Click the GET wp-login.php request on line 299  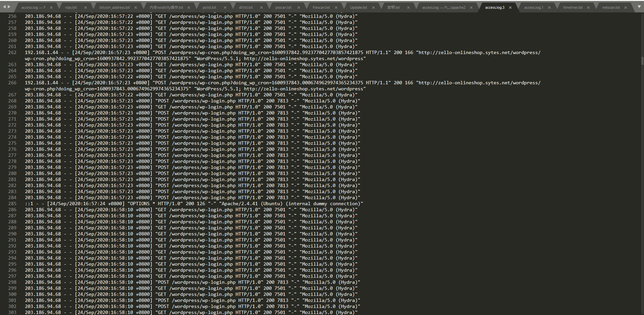[x=208, y=288]
